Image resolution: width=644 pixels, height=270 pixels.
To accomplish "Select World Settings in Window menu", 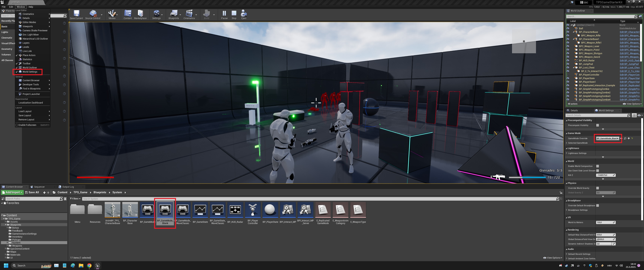I will point(30,72).
